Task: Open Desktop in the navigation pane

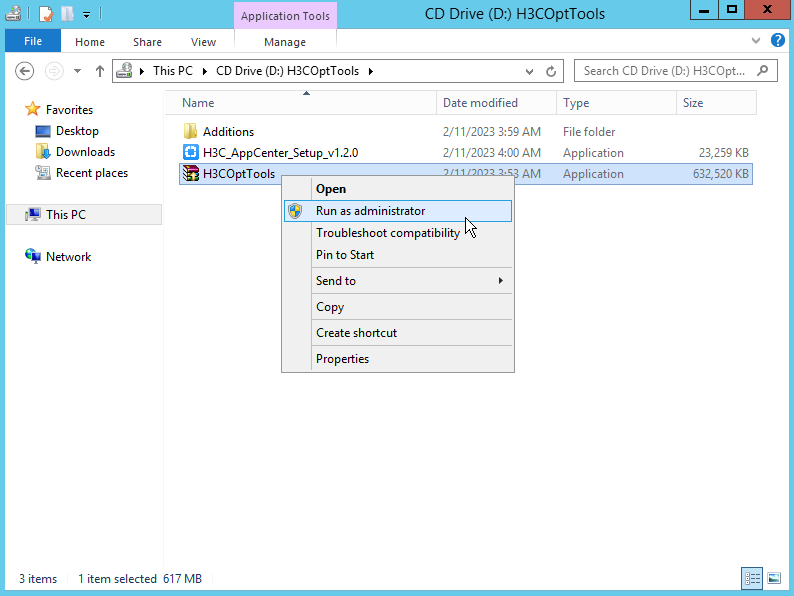Action: click(77, 131)
